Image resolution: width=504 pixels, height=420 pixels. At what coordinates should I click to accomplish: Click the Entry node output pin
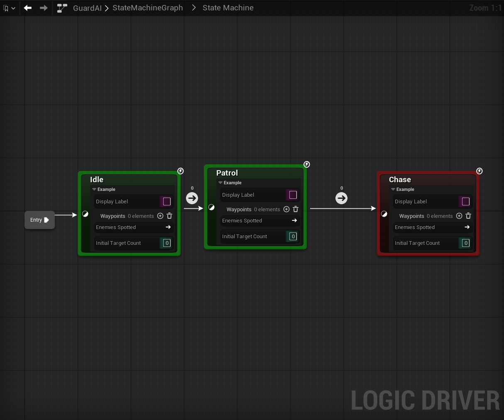click(46, 220)
